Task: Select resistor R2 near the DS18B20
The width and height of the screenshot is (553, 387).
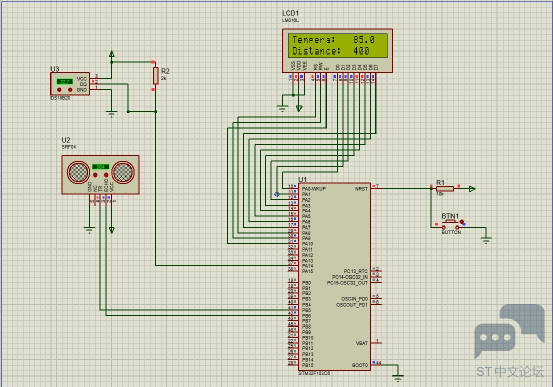Action: coord(156,75)
